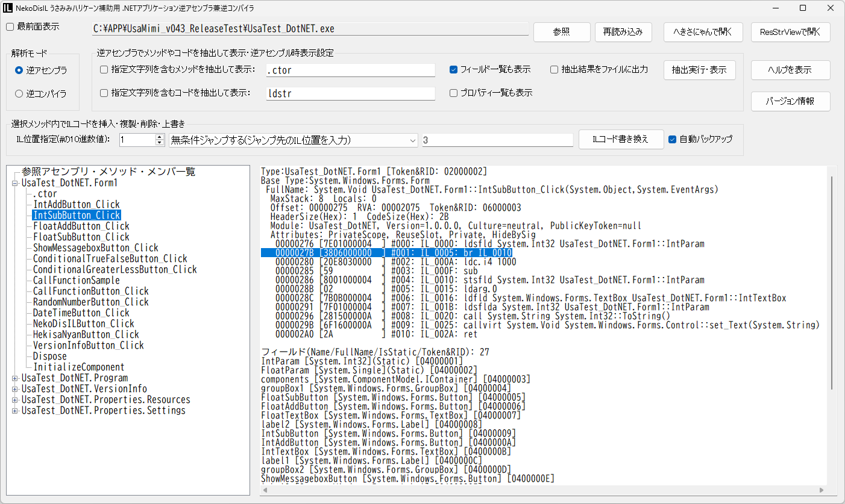Enable 指定文字列を含むメソッドを抽出して表示 checkbox

coord(104,70)
